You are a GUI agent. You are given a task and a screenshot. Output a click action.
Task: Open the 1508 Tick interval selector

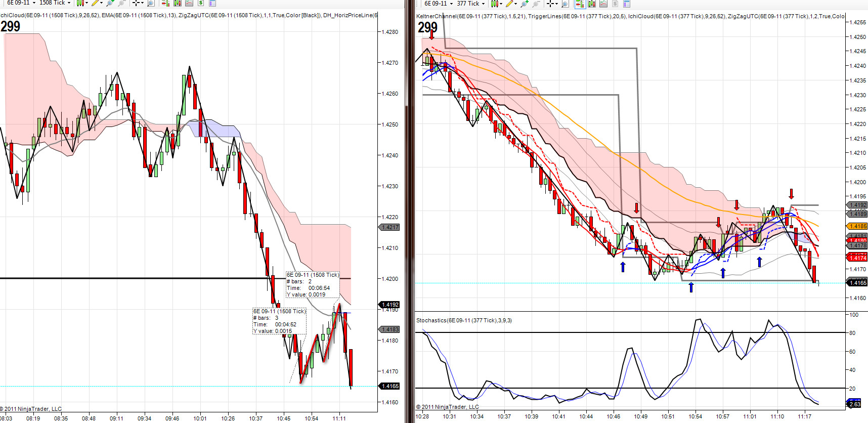pyautogui.click(x=55, y=3)
